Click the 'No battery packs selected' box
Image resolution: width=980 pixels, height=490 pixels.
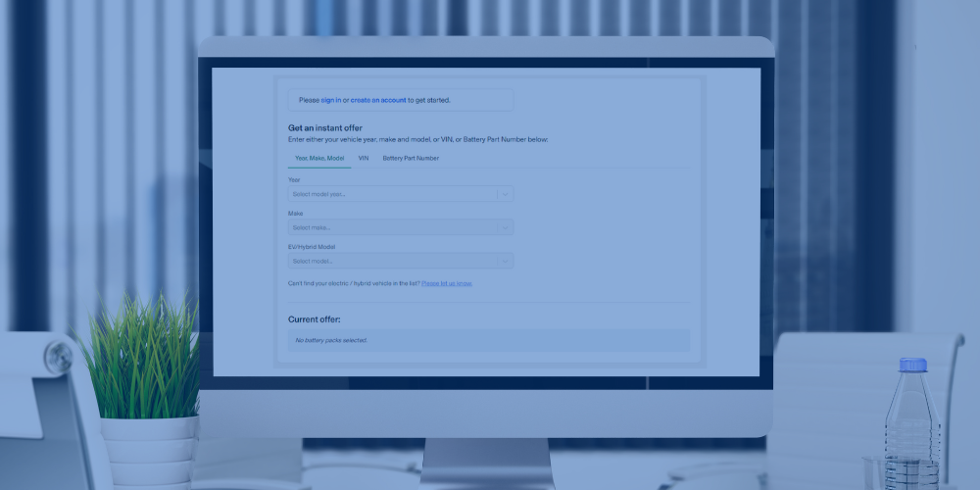click(x=488, y=340)
